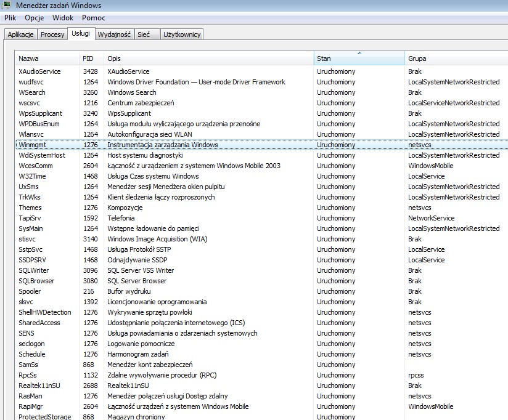Select the ShellHWDetection service name

tap(45, 312)
